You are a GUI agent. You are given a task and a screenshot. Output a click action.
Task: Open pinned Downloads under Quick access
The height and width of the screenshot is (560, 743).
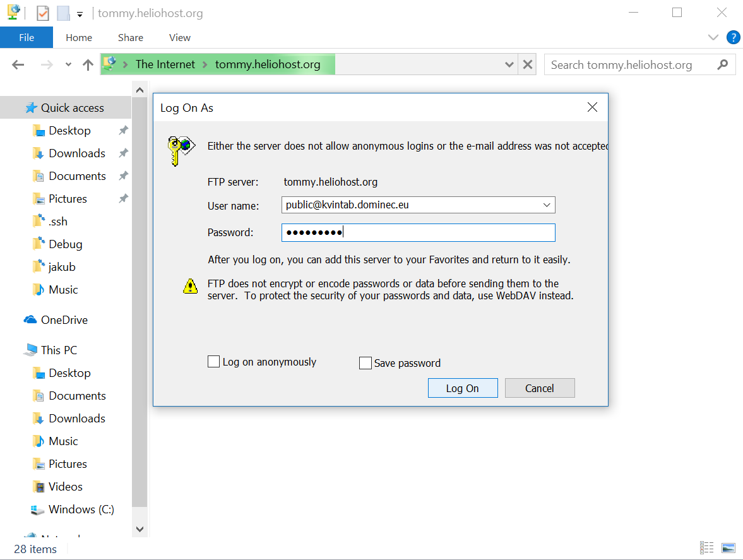pos(77,153)
